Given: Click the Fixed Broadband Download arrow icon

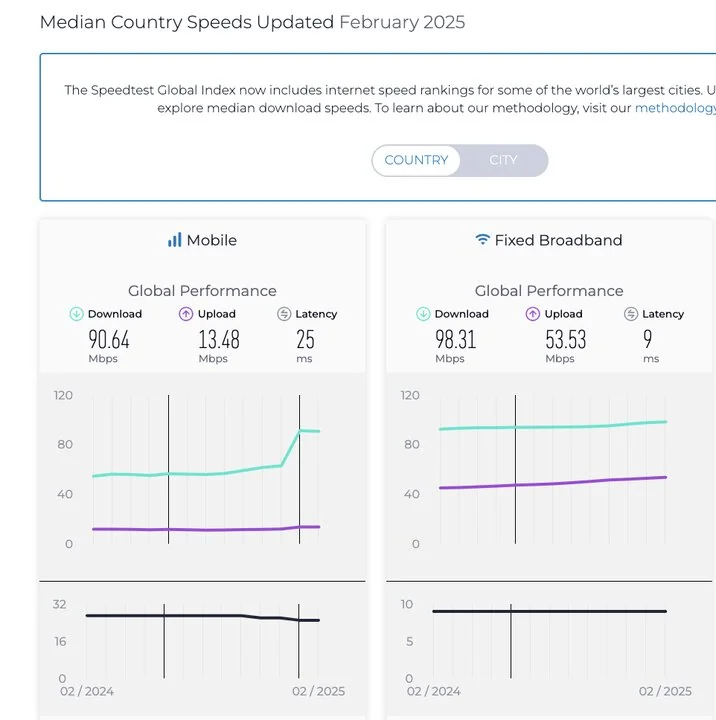Looking at the screenshot, I should tap(423, 314).
